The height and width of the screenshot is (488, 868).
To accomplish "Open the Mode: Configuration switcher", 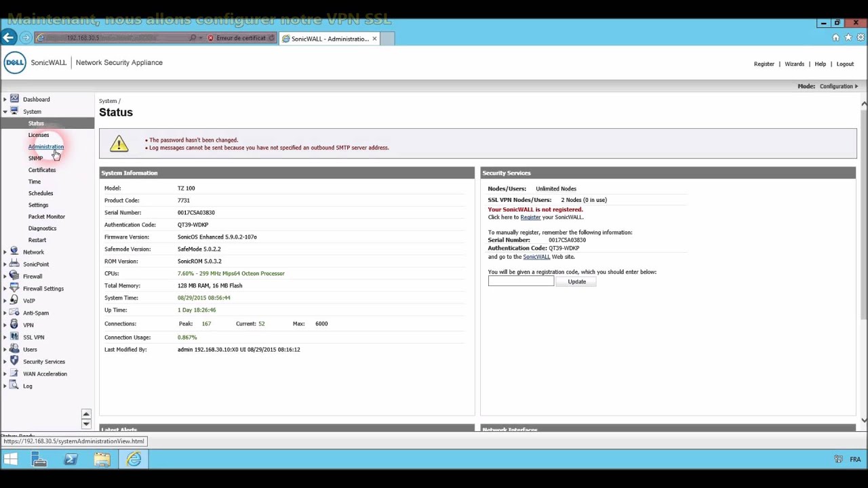I will pyautogui.click(x=828, y=86).
